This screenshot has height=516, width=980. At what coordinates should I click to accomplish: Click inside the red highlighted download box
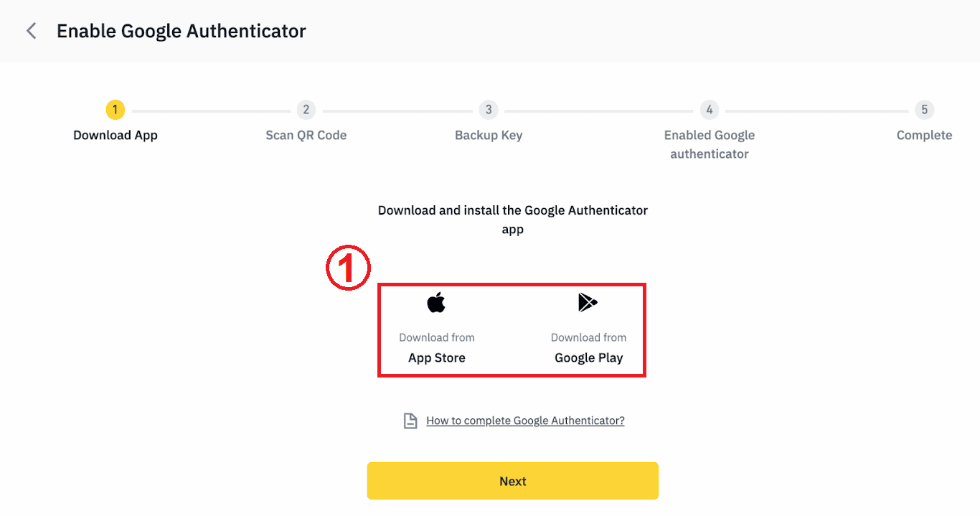coord(512,330)
